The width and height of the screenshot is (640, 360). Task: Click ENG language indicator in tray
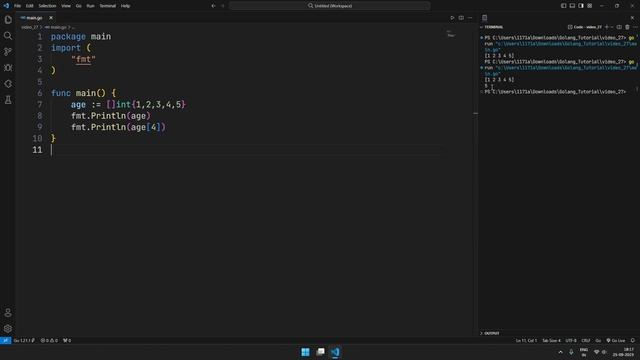[x=584, y=352]
